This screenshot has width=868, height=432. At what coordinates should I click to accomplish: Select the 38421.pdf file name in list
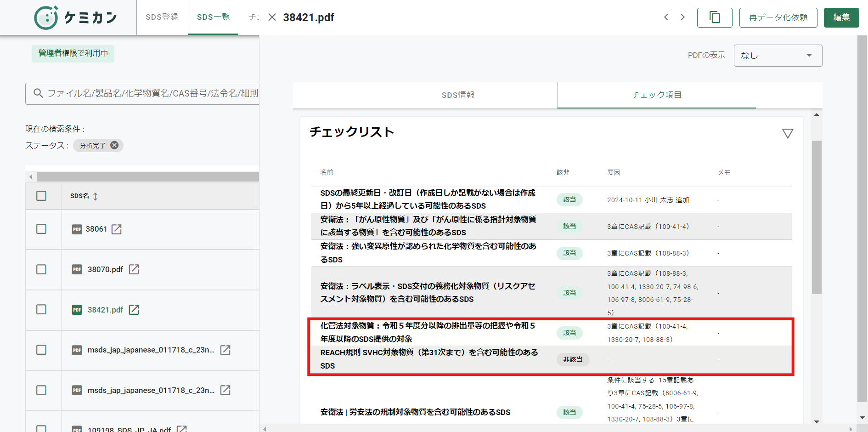click(x=105, y=310)
